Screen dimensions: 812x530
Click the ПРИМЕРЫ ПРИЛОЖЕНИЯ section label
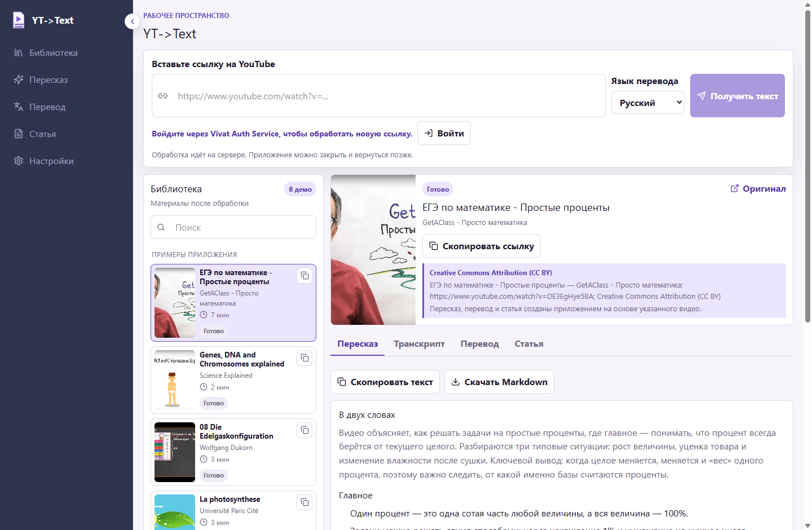[x=195, y=255]
